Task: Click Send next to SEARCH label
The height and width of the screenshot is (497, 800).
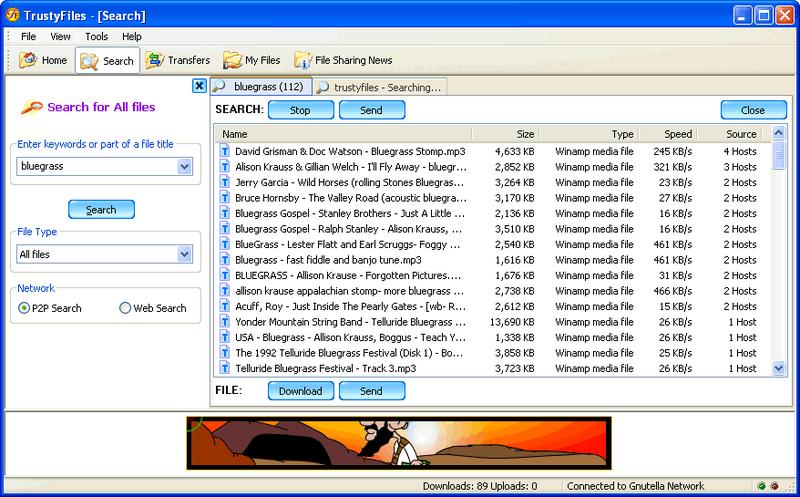Action: [x=372, y=110]
